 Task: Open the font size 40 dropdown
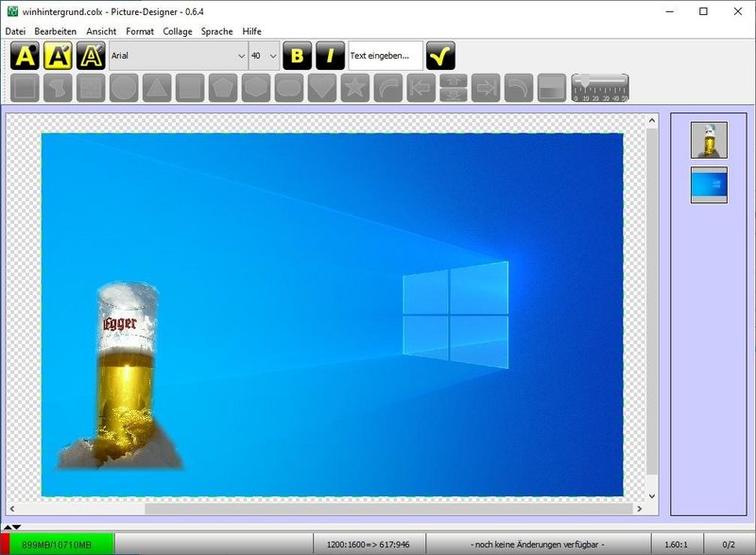tap(264, 56)
